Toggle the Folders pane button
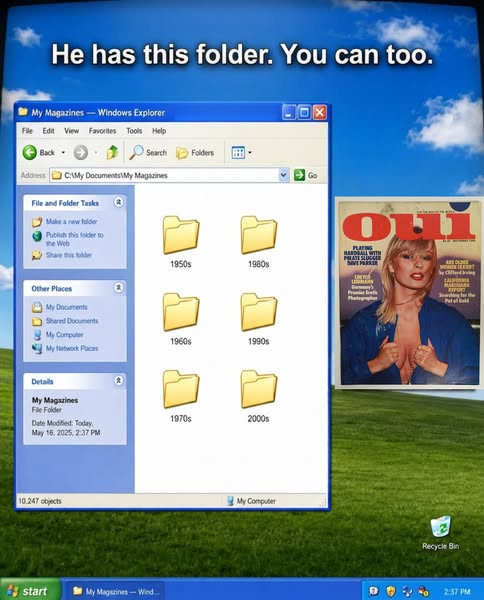 point(195,153)
